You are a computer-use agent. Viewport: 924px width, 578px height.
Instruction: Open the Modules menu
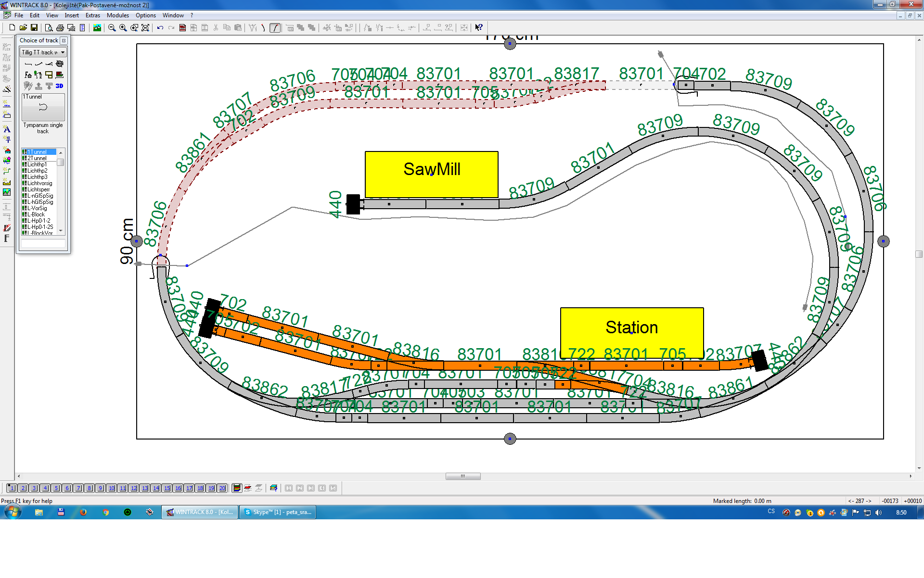117,15
